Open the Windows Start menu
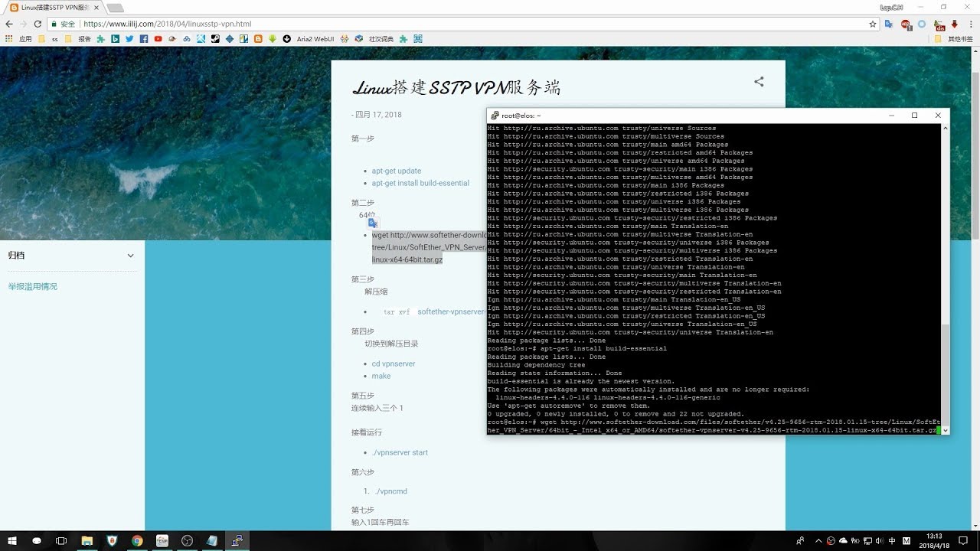The height and width of the screenshot is (551, 980). [x=12, y=540]
